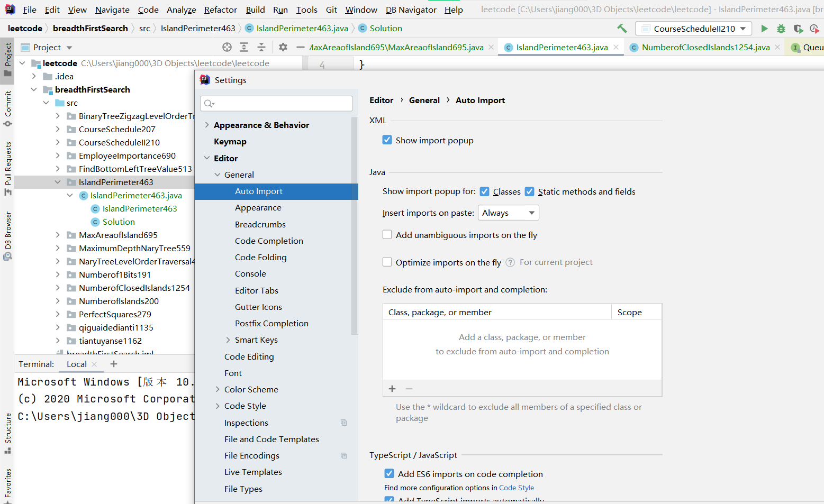Screen dimensions: 824x504
Task: Open Project panel gear options
Action: pos(283,47)
